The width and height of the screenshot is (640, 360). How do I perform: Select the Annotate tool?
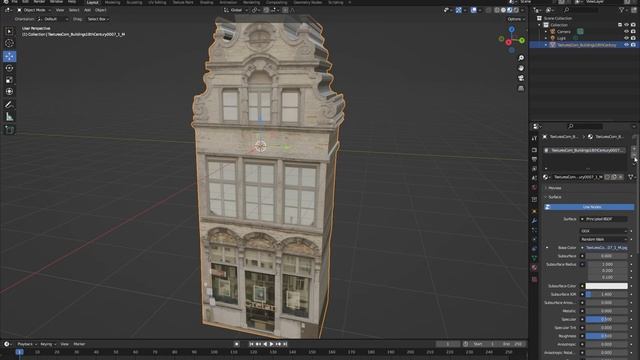(9, 105)
